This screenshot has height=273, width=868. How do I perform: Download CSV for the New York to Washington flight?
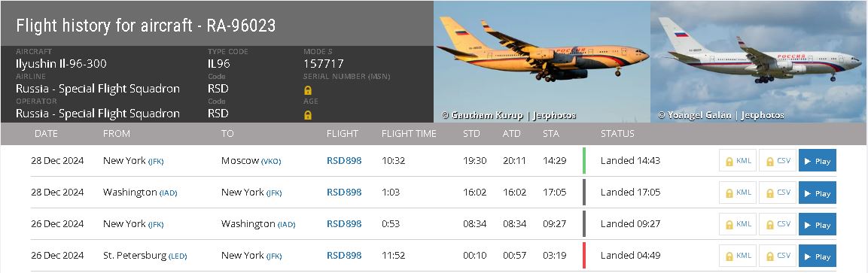click(777, 224)
